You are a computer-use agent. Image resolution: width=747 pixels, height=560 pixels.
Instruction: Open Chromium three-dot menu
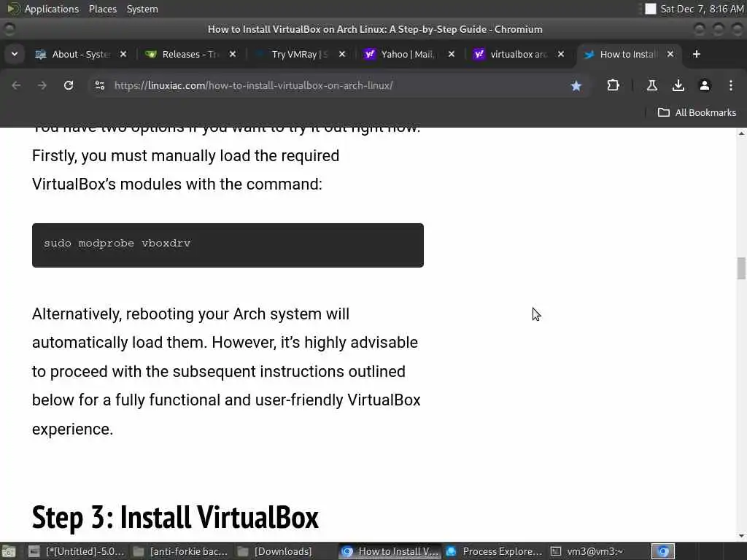coord(731,85)
